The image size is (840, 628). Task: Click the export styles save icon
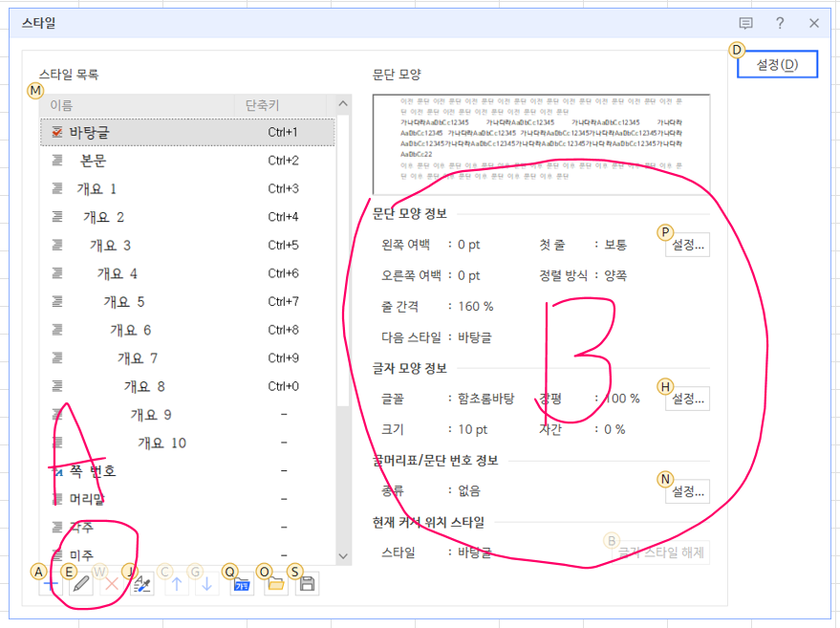click(x=307, y=584)
